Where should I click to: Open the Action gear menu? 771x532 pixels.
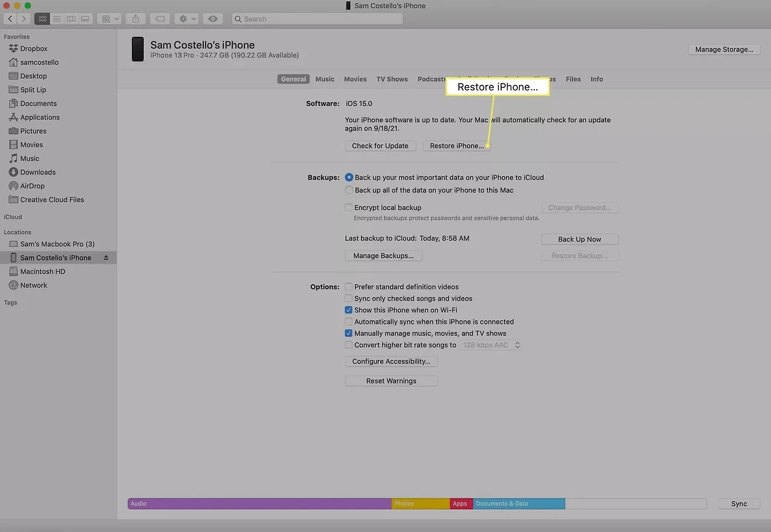click(187, 19)
